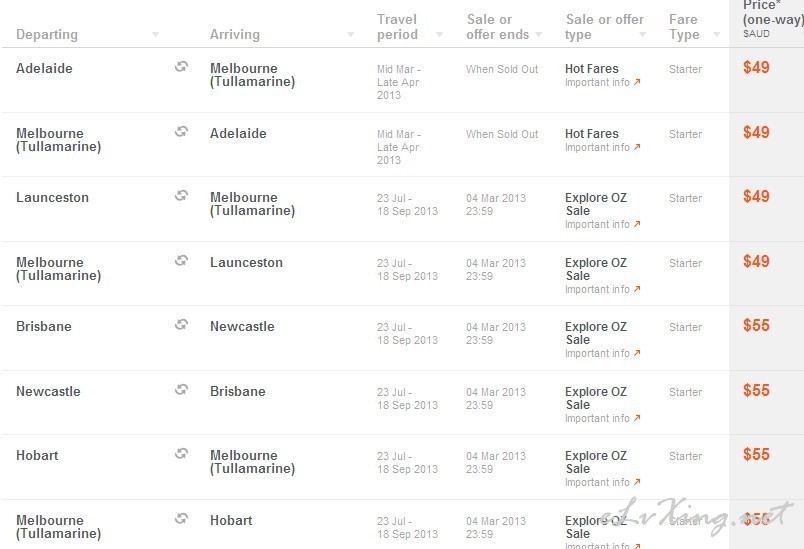The height and width of the screenshot is (549, 804).
Task: Expand the Sale or offer ends arrow
Action: [x=538, y=34]
